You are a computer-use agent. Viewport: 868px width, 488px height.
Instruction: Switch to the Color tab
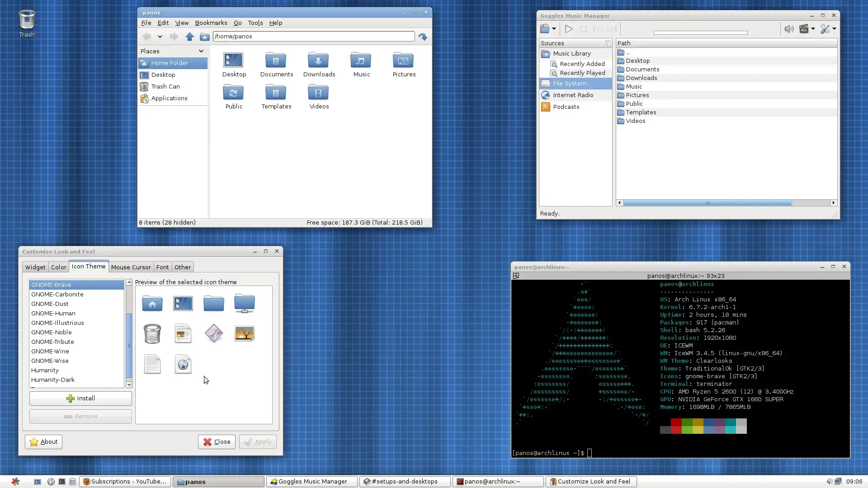coord(59,267)
